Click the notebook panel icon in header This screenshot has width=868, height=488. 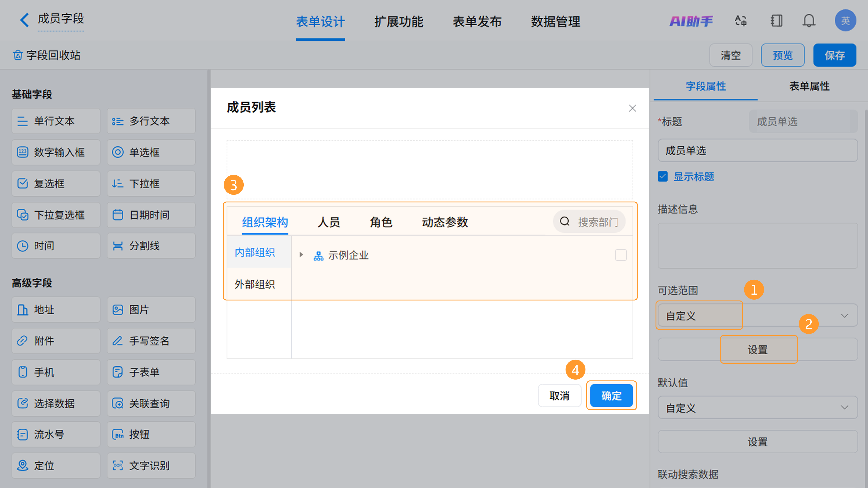(x=776, y=21)
